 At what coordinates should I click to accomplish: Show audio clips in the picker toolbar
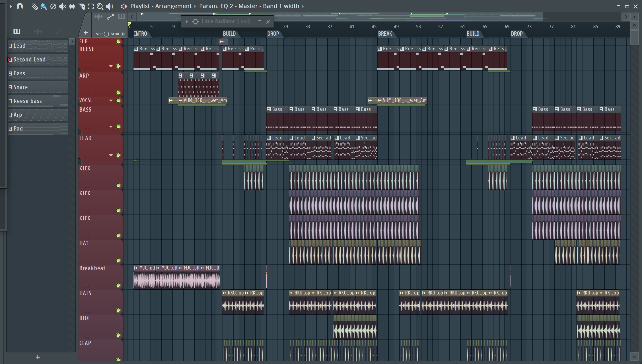click(98, 17)
